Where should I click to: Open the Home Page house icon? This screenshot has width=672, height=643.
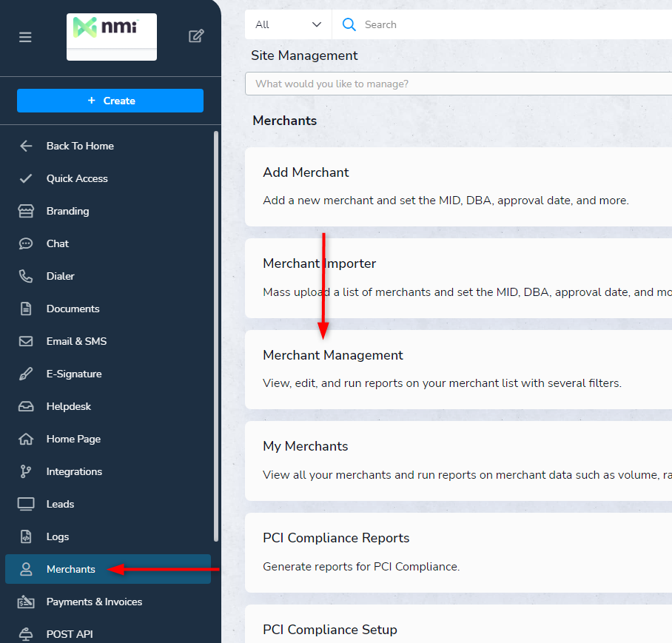26,439
